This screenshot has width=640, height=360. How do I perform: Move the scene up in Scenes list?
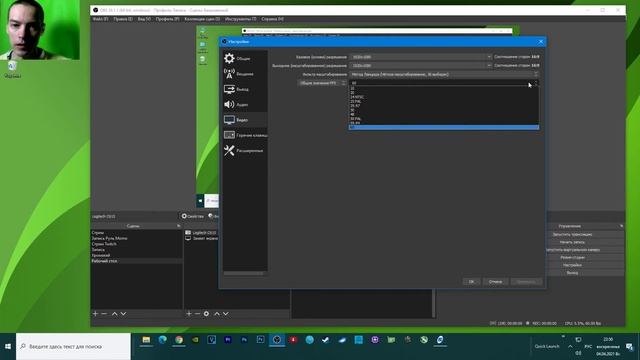(115, 313)
